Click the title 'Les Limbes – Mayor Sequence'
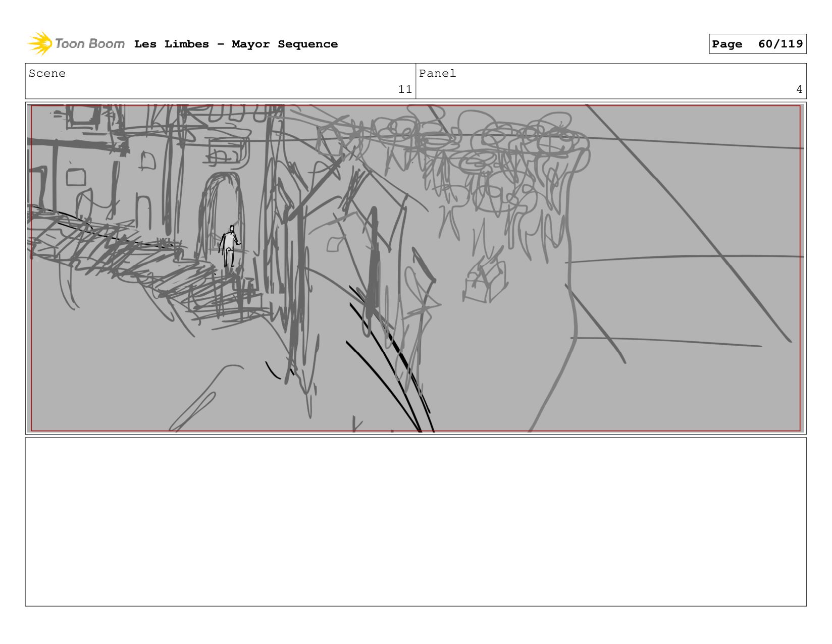The image size is (832, 644). point(236,44)
